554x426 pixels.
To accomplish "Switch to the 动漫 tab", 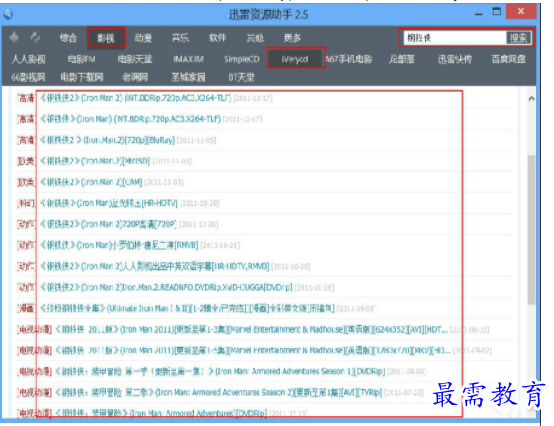I will pos(143,38).
